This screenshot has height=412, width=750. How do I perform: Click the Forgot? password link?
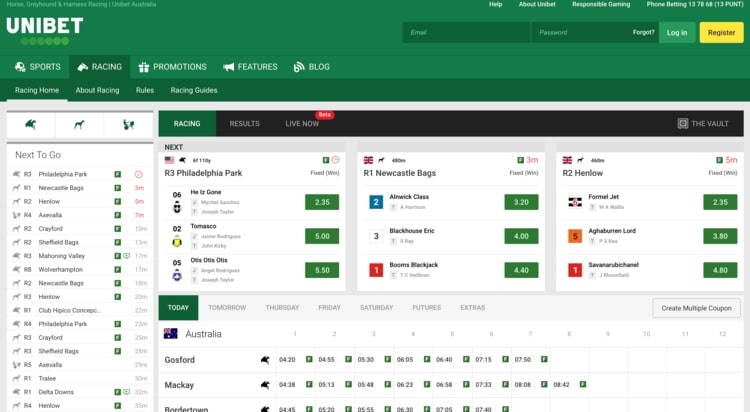pos(643,33)
